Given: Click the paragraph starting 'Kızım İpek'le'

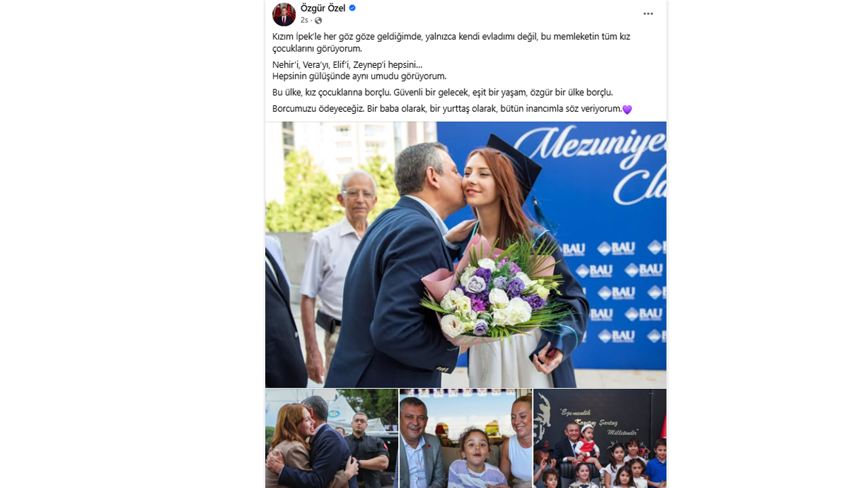Looking at the screenshot, I should [x=451, y=43].
